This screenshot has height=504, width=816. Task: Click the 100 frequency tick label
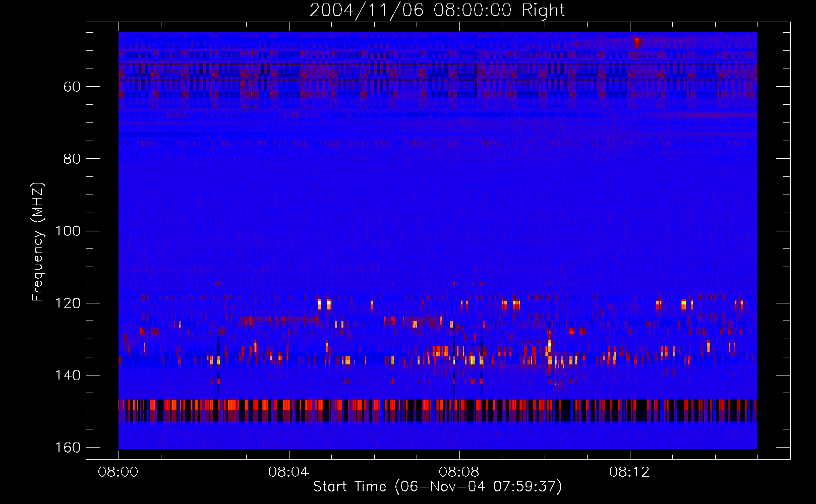pyautogui.click(x=68, y=231)
